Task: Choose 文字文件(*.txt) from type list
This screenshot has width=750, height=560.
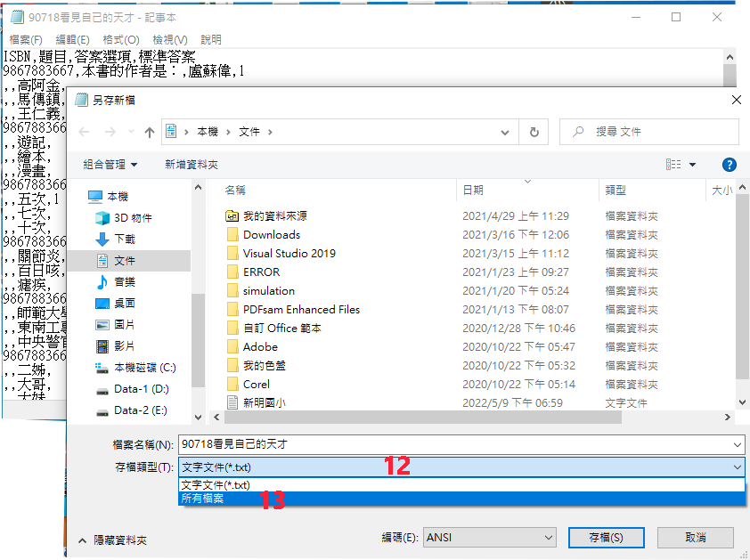Action: pyautogui.click(x=461, y=485)
